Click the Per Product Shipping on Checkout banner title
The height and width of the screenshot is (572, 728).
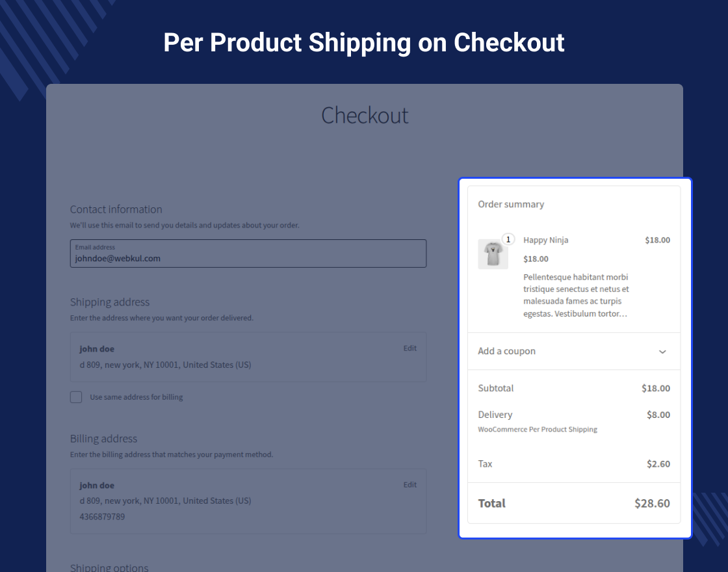[x=363, y=42]
